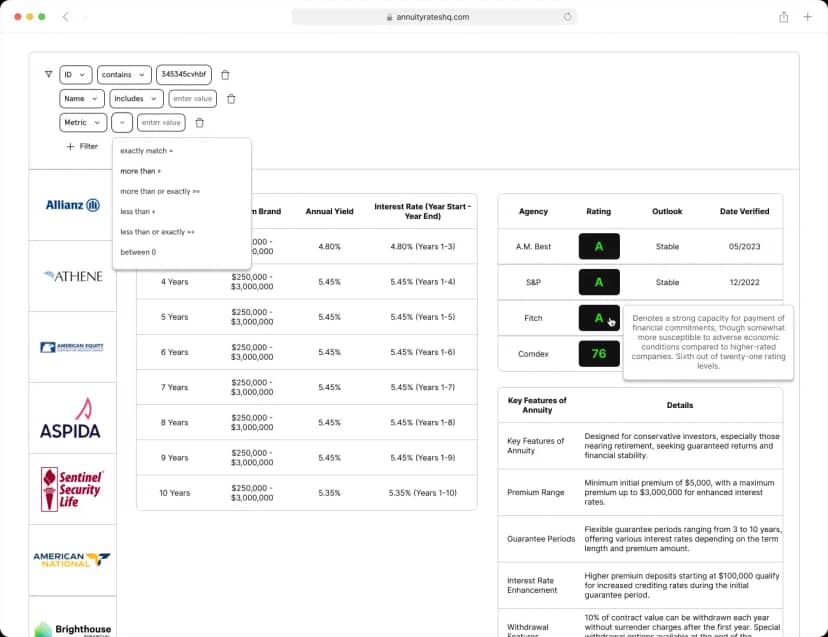Click trash icon for Metric filter
Screen dimensions: 828x637
199,123
